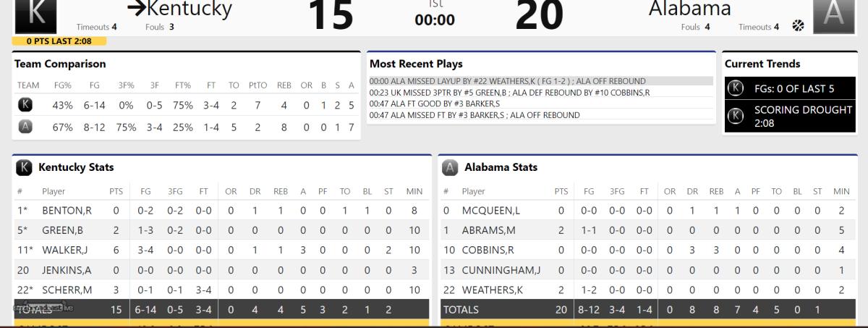
Task: Click the Alabama A icon in Team Comparison row
Action: [24, 127]
